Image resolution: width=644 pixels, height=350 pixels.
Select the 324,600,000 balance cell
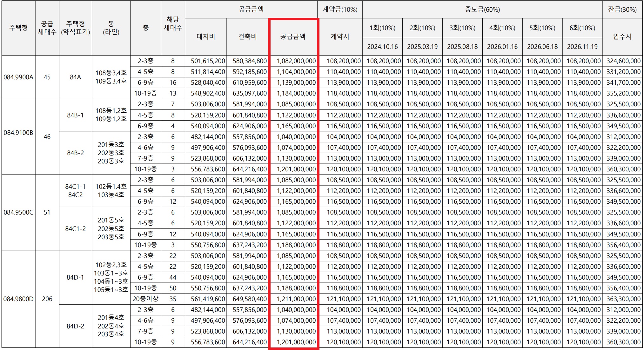coord(623,61)
